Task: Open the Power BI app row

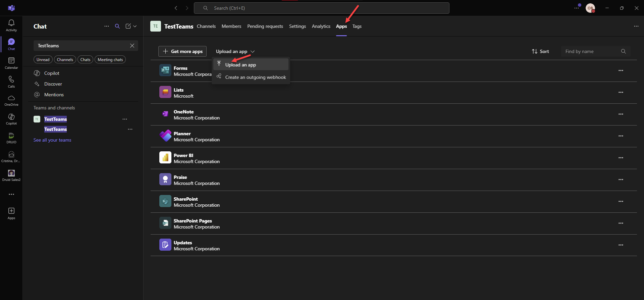Action: pos(393,158)
